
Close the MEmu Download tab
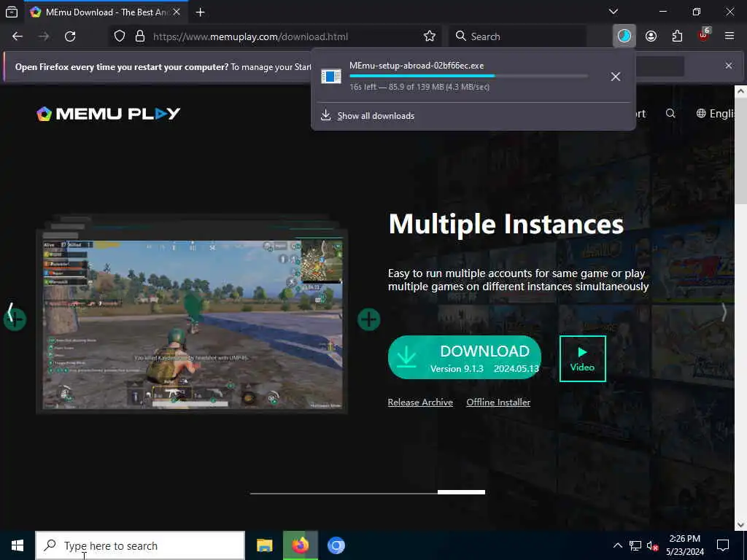(177, 12)
